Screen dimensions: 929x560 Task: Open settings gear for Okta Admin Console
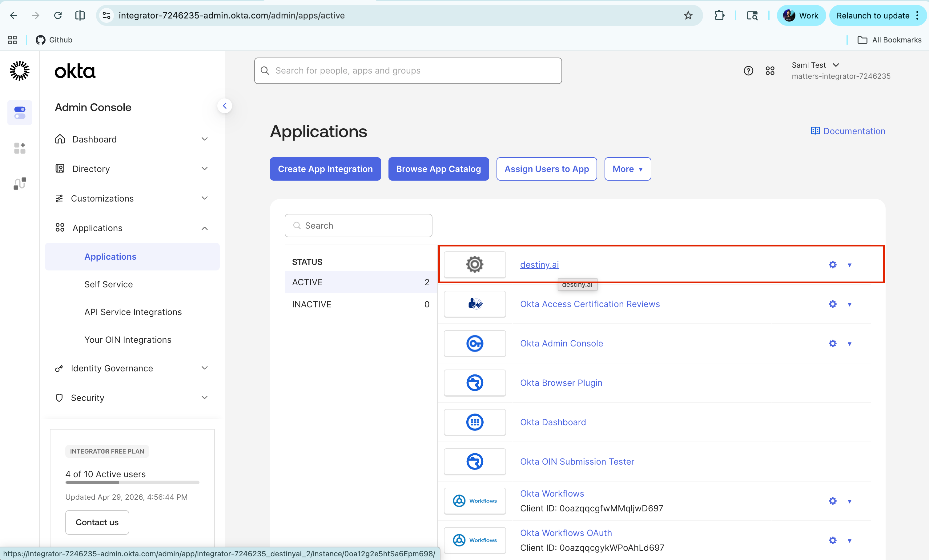pos(832,343)
